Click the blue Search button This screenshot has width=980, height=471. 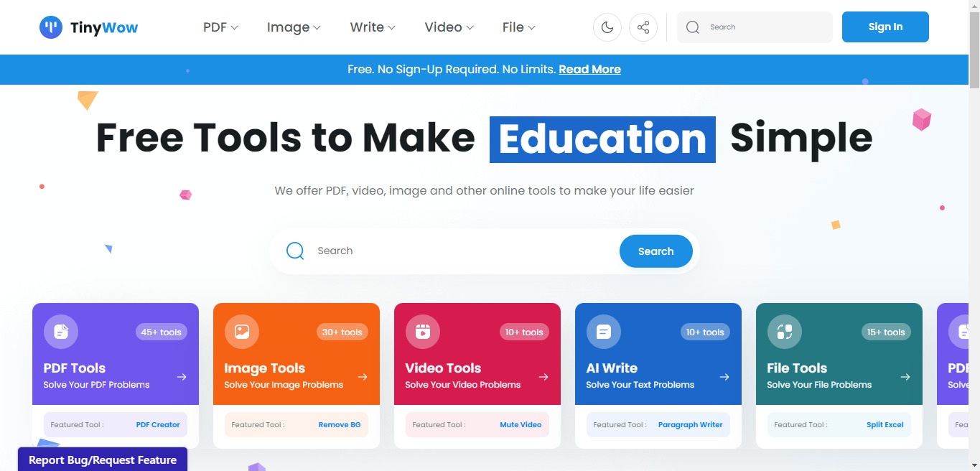(656, 251)
